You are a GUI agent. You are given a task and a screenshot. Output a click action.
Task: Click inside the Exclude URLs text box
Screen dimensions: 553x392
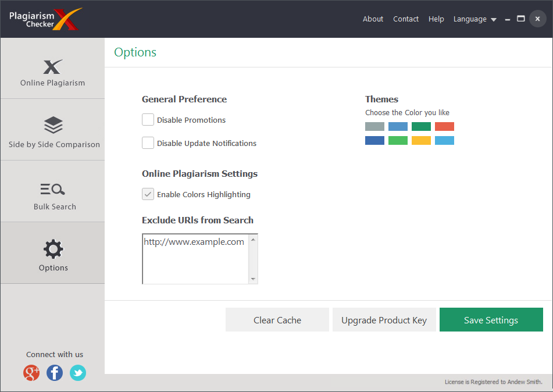(x=195, y=259)
